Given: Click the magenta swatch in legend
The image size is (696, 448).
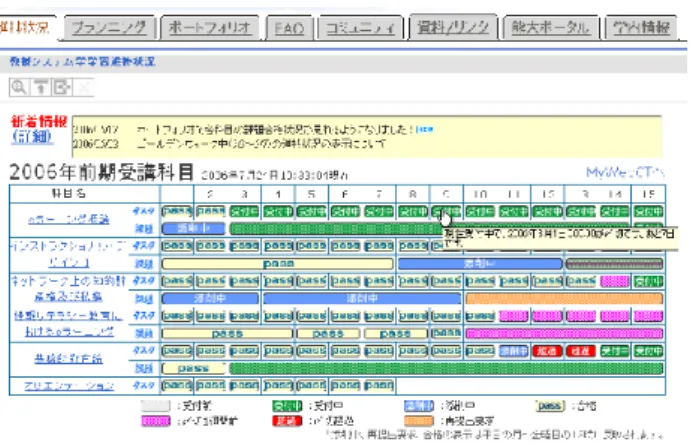Looking at the screenshot, I should tap(155, 420).
